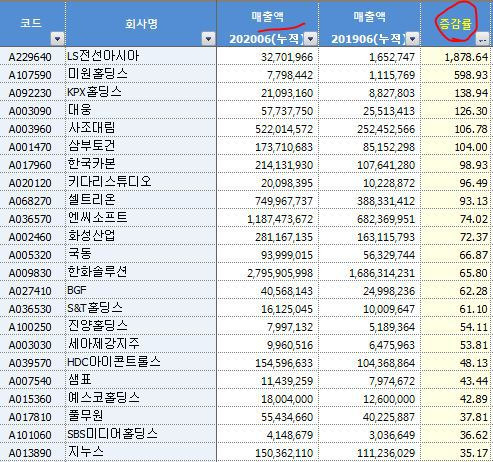Select 2020 sales value 11,439,259
Viewport: 493px width, 462px height.
coord(287,381)
